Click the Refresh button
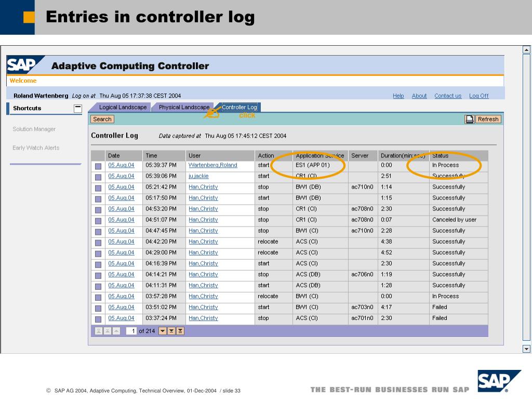This screenshot has width=532, height=399. coord(488,119)
